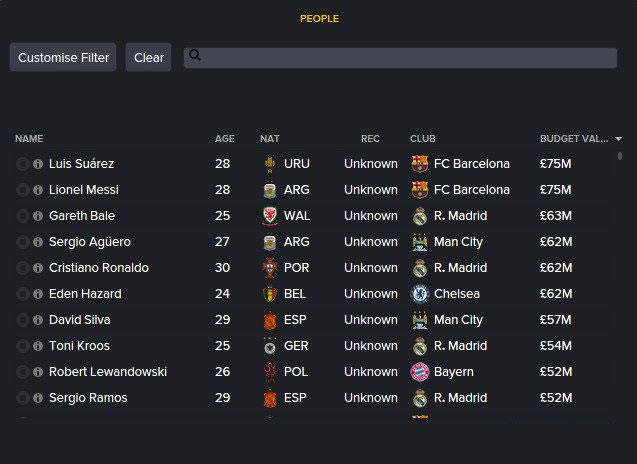Sort by the Name column header
This screenshot has height=464, width=637.
[29, 139]
